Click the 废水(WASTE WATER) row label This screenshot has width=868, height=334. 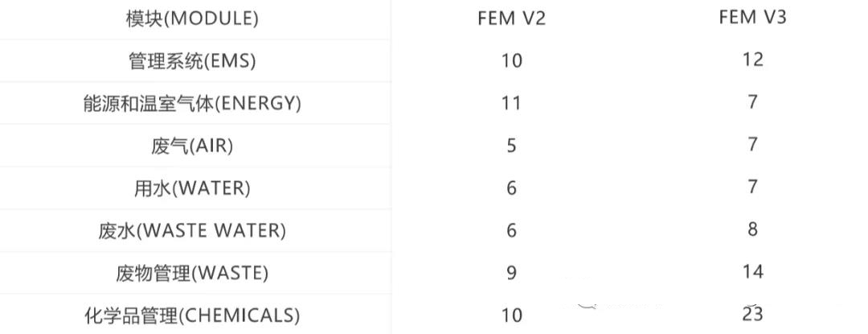coord(192,231)
